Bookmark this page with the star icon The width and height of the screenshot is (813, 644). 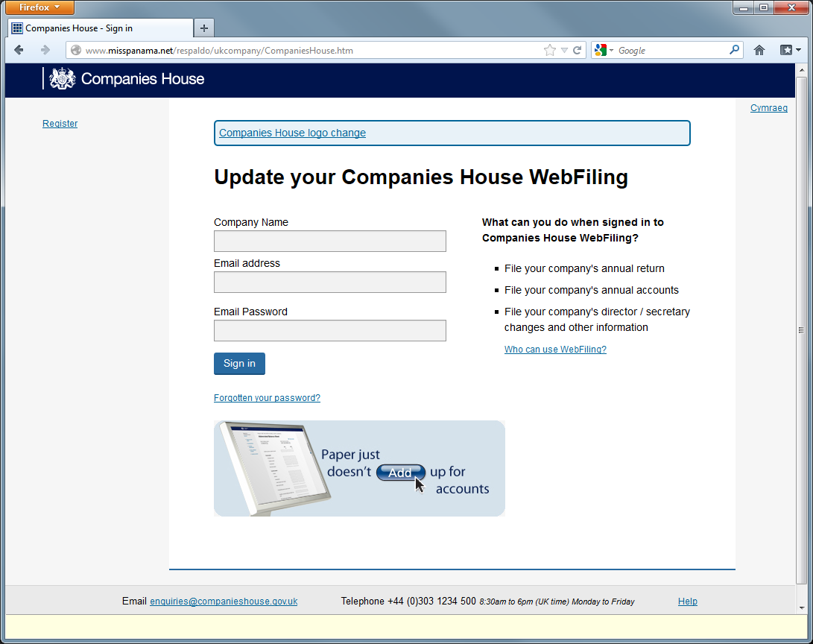[550, 50]
